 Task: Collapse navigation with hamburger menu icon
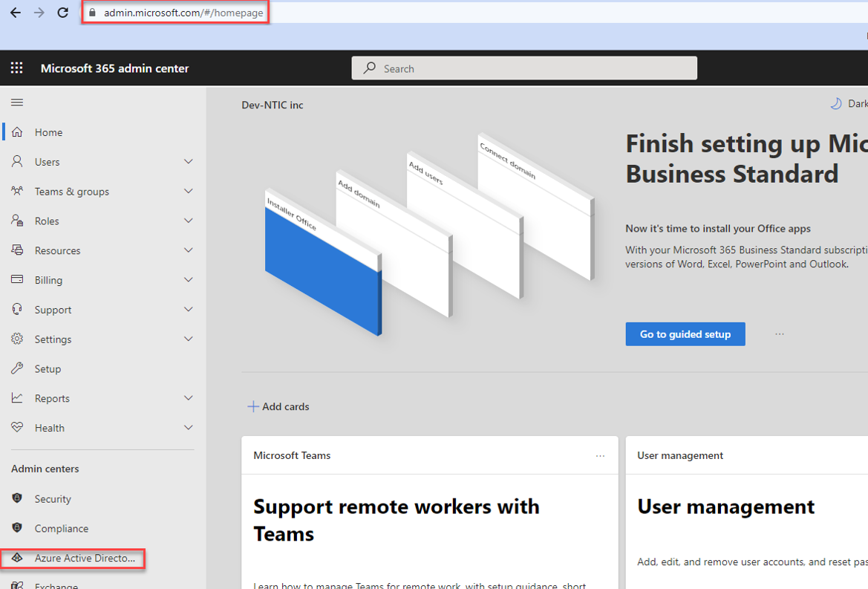[17, 102]
